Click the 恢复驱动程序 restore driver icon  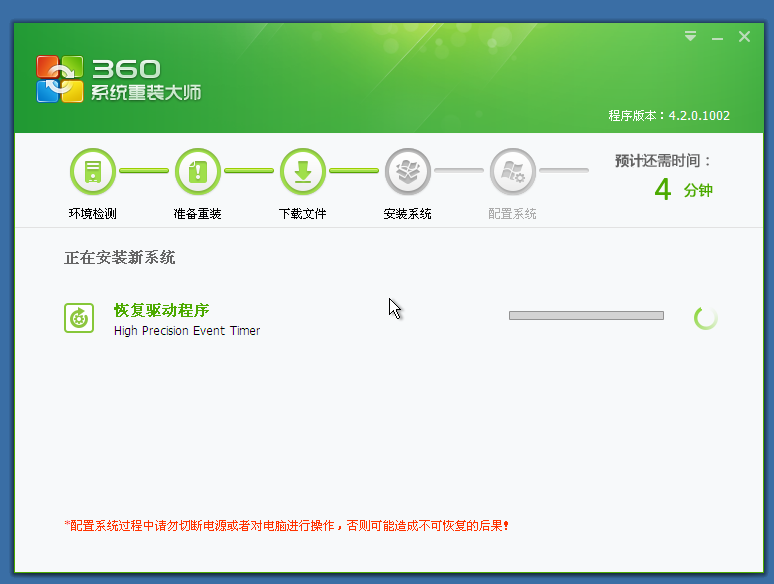tap(79, 318)
